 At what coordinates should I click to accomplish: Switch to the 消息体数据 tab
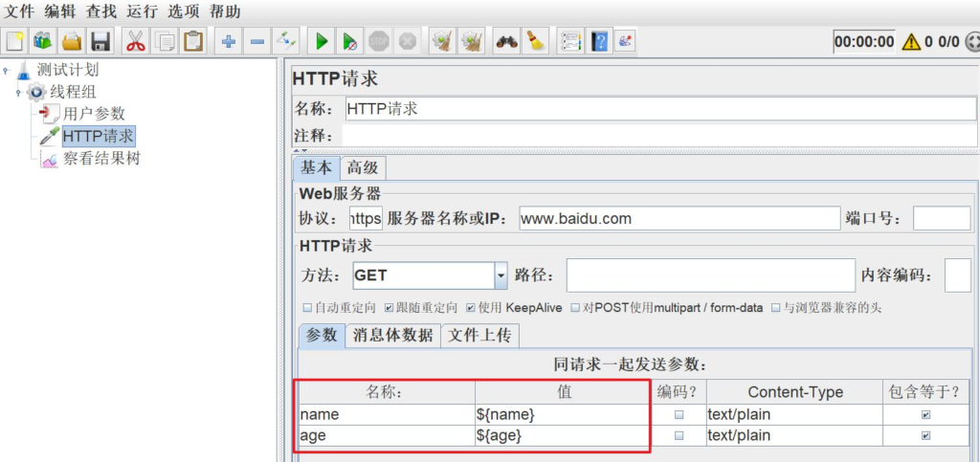(x=392, y=335)
